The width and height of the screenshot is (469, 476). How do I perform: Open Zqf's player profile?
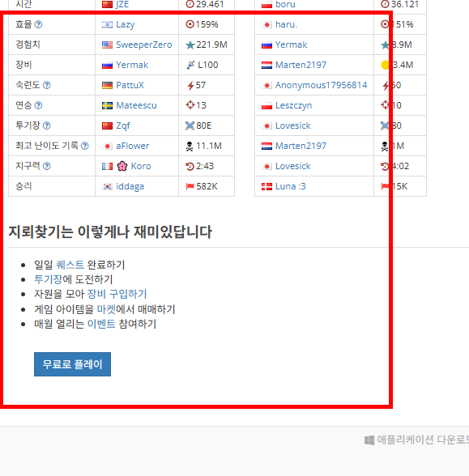point(123,125)
